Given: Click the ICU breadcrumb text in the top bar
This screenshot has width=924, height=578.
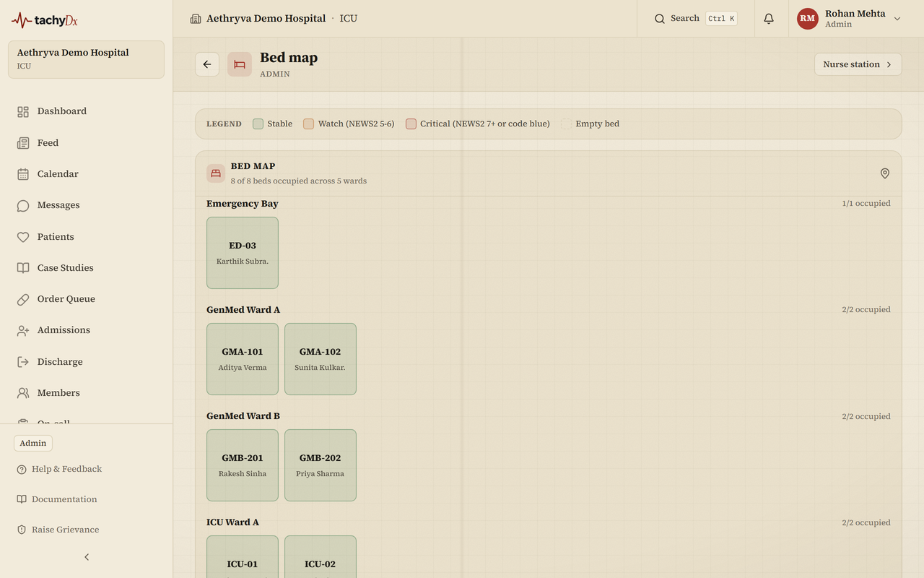Looking at the screenshot, I should 349,19.
